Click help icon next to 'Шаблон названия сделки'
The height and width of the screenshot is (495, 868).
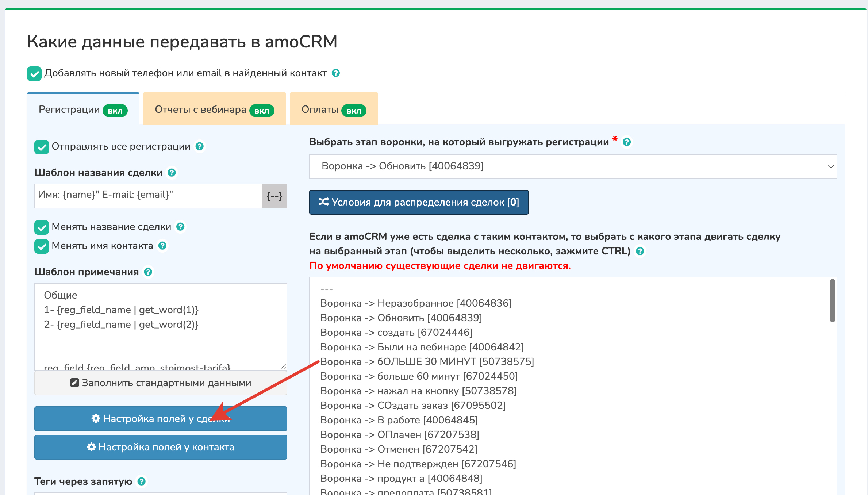(172, 173)
